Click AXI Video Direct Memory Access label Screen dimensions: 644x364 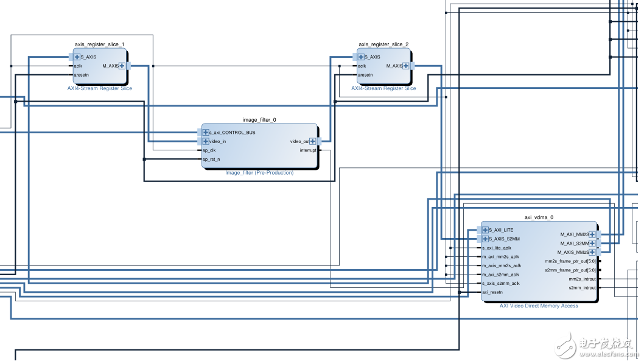tap(539, 306)
